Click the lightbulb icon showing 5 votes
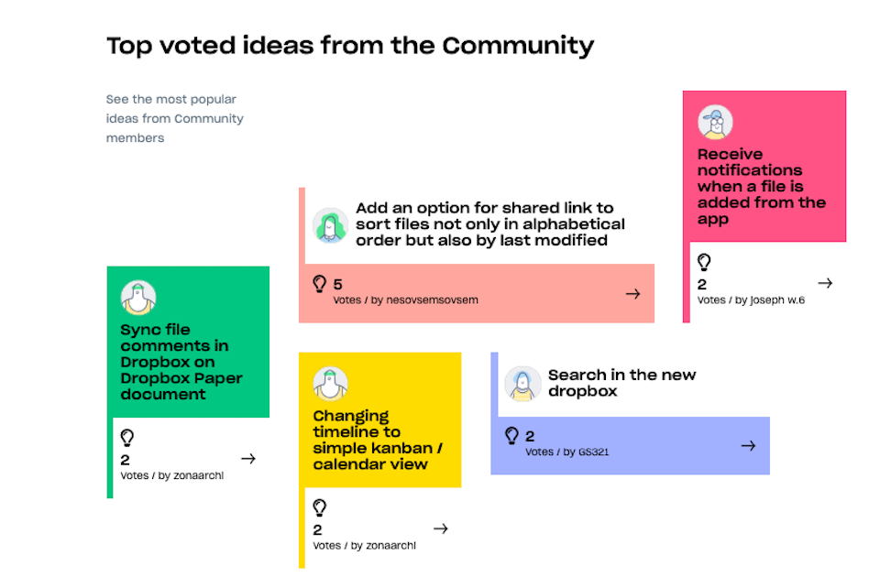This screenshot has width=880, height=588. pos(320,283)
